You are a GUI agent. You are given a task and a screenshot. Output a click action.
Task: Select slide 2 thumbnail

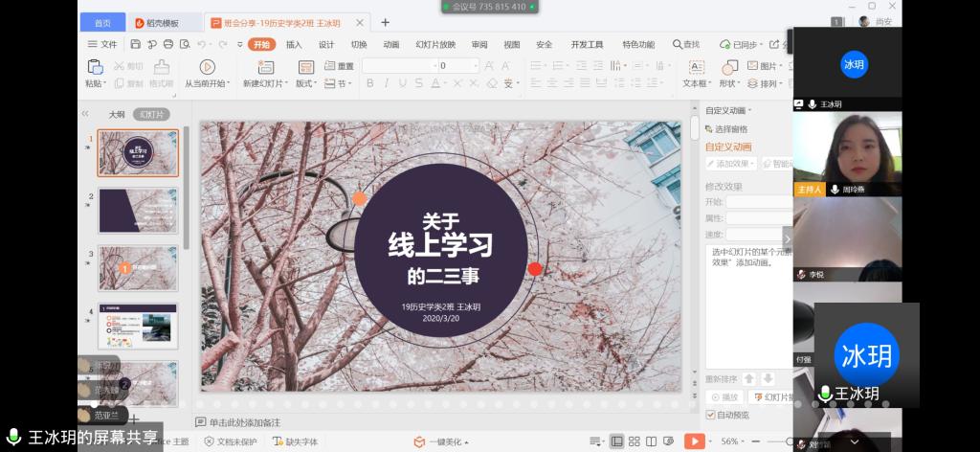[138, 210]
